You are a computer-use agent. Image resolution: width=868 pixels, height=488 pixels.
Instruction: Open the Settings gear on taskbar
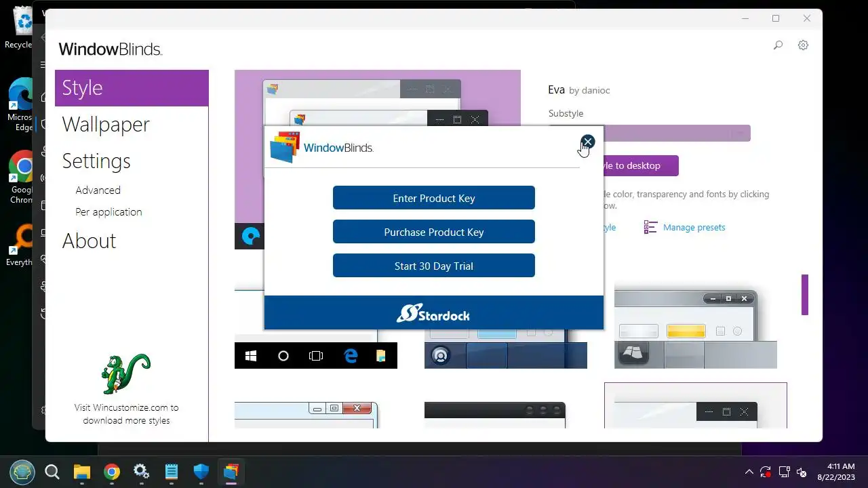[142, 472]
